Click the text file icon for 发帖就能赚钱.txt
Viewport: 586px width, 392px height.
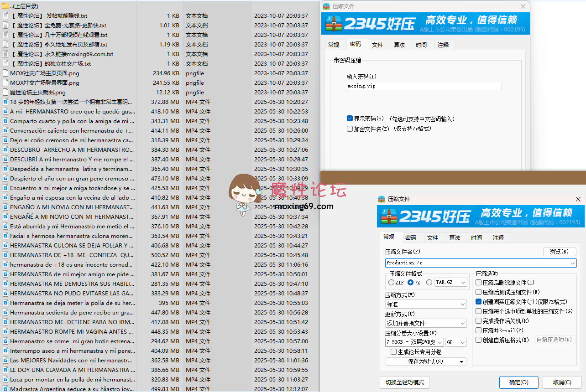[5, 16]
